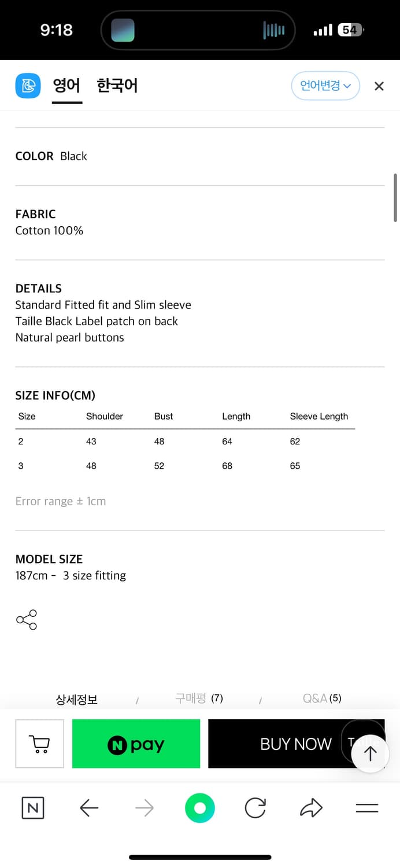Open the 구매평 (7) reviews tab
400x868 pixels.
tap(199, 698)
